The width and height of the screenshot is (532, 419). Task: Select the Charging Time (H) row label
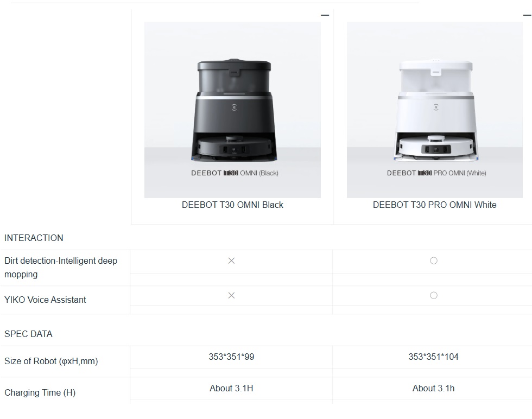tap(40, 392)
